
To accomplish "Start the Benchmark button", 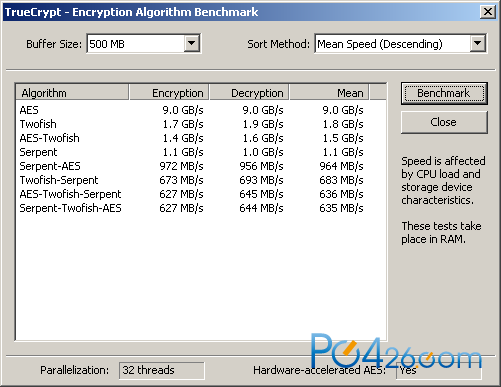I will pyautogui.click(x=444, y=93).
